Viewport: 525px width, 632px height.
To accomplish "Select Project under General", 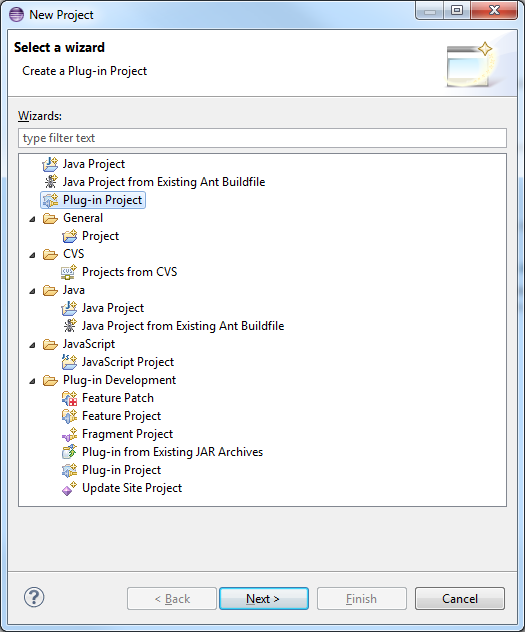I will [100, 236].
